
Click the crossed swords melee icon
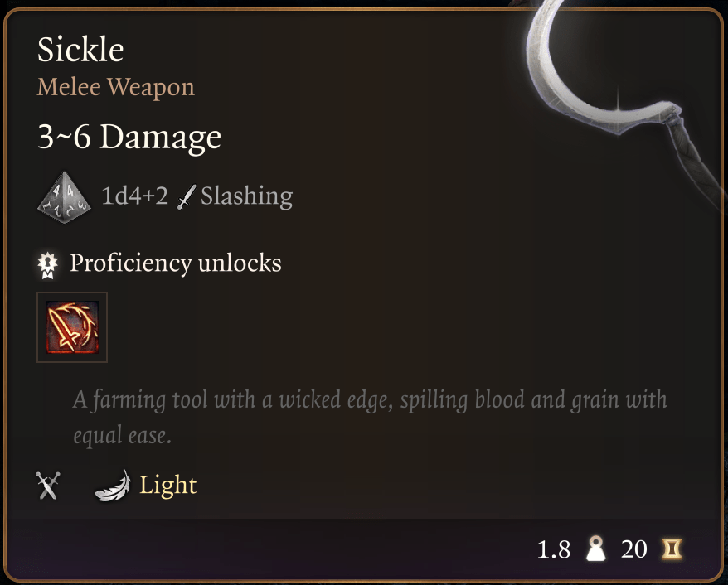[x=48, y=486]
